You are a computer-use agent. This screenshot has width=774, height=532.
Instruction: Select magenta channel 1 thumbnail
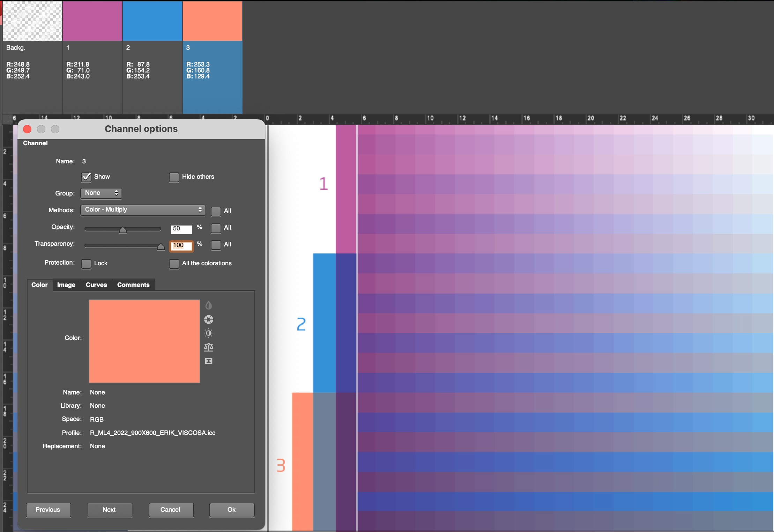point(92,21)
